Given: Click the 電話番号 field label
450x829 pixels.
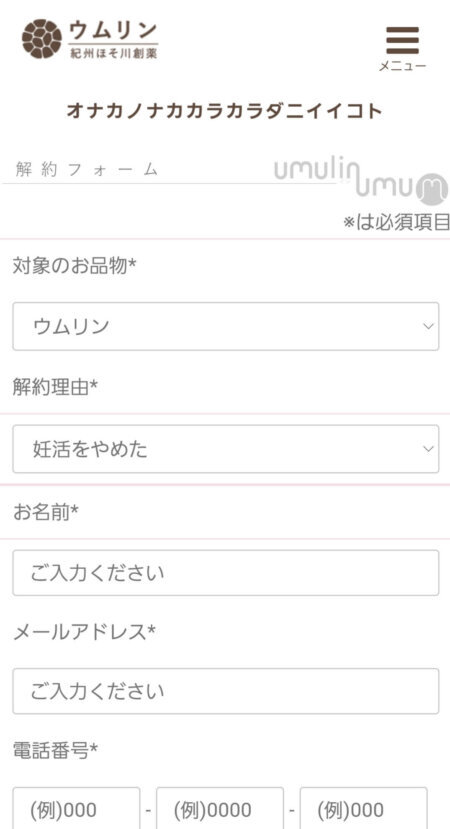Looking at the screenshot, I should 55,750.
